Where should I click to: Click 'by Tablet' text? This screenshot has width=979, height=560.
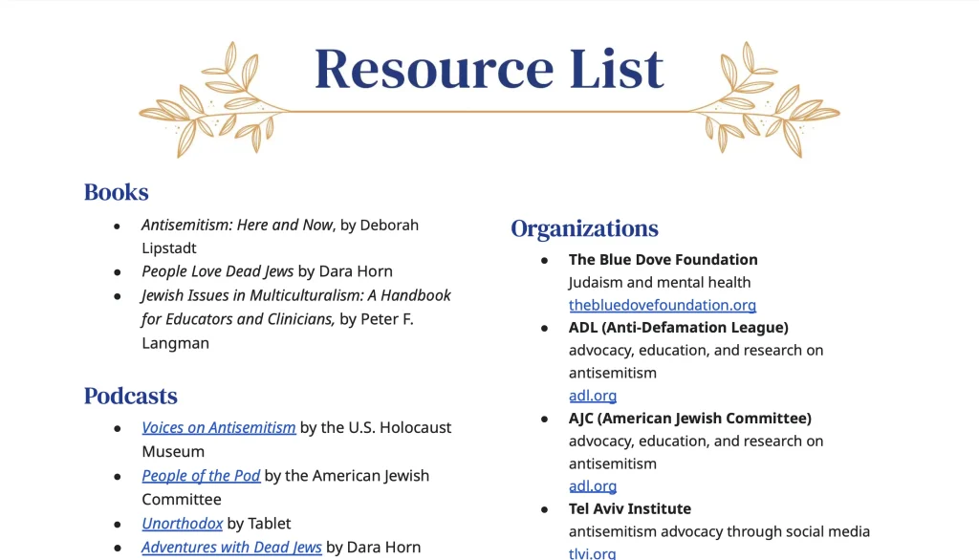[x=258, y=523]
